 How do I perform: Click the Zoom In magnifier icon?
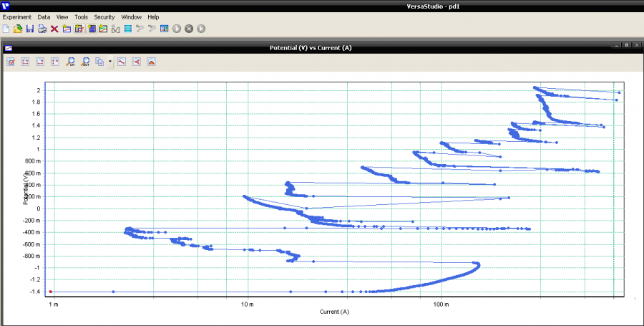(70, 62)
